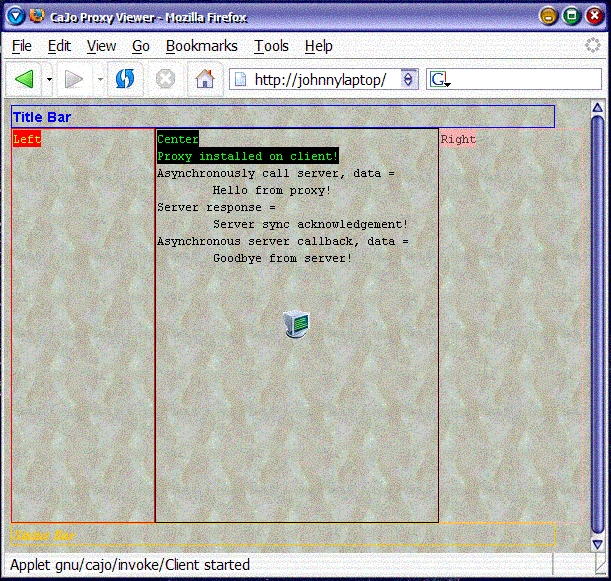Open the Back button history dropdown

pos(49,79)
